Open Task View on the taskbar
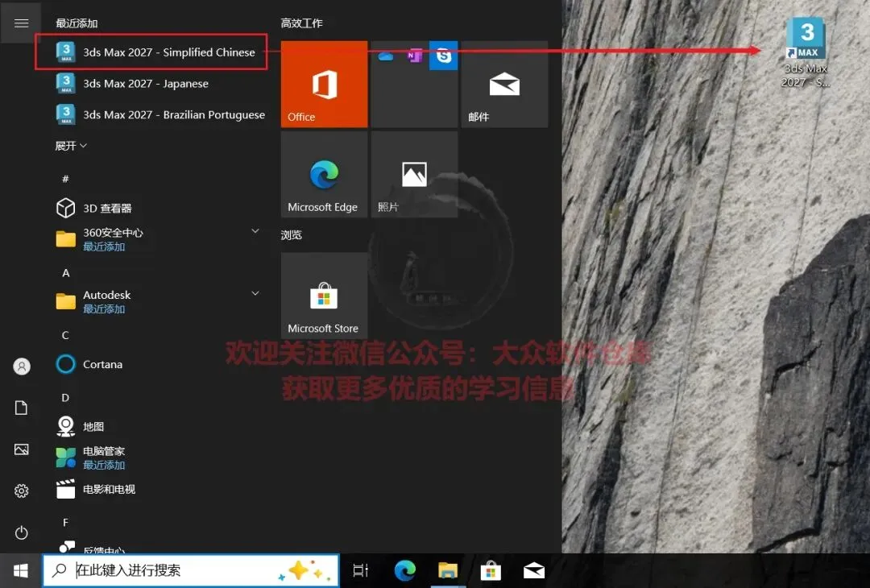This screenshot has width=870, height=588. point(361,570)
